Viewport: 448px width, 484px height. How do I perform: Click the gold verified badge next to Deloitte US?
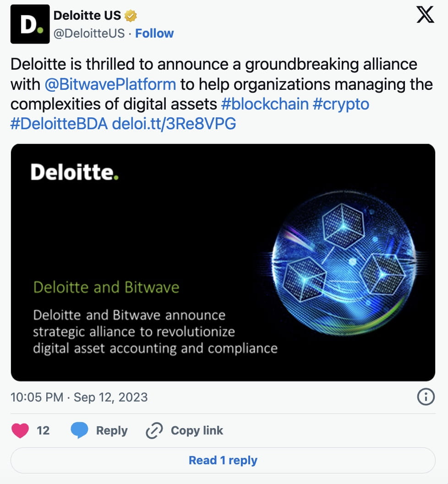[x=131, y=15]
